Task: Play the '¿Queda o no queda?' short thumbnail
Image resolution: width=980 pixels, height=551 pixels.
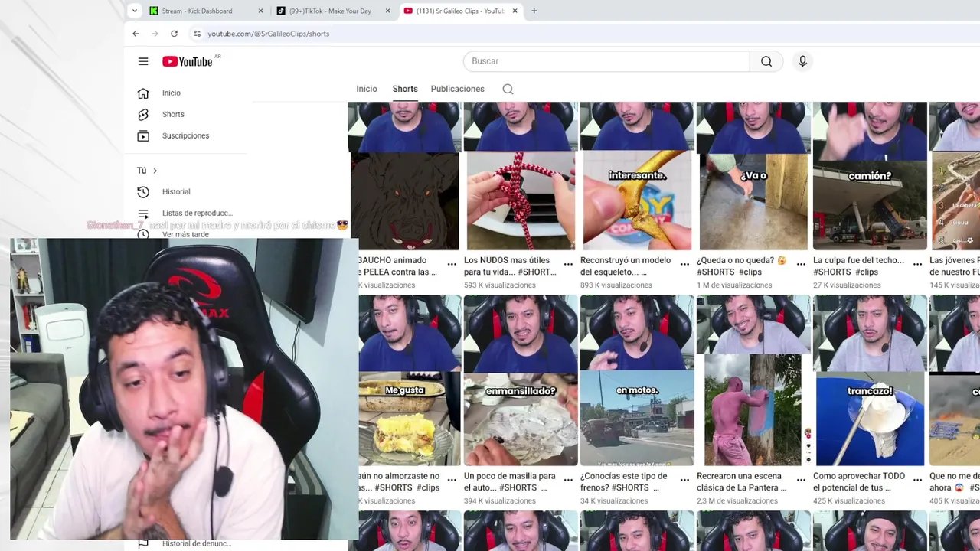Action: (x=753, y=176)
